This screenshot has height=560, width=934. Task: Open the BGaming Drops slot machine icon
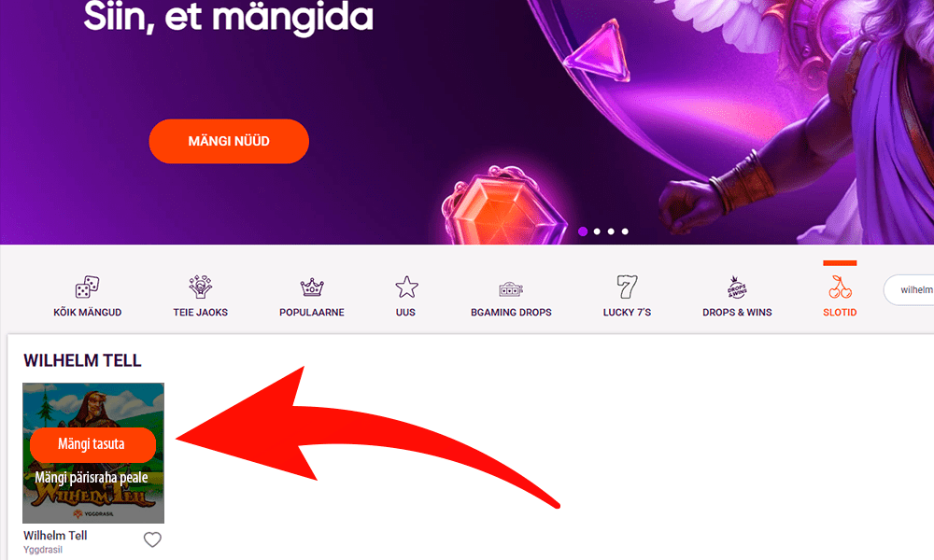511,289
